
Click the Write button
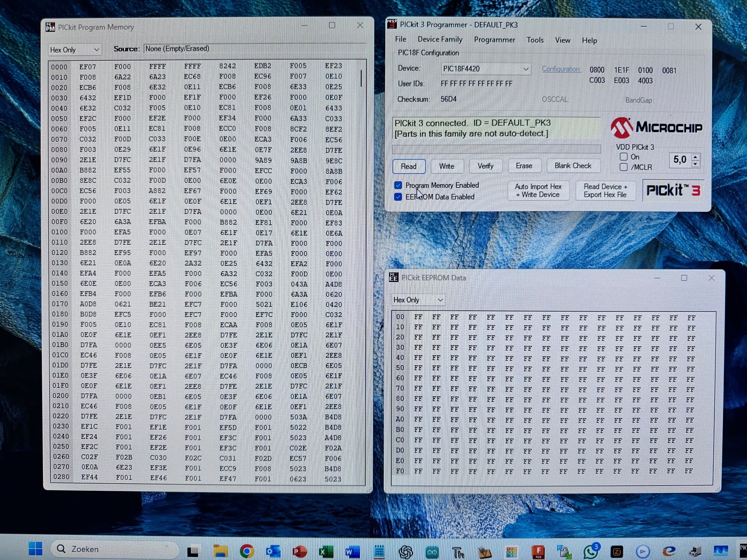click(446, 166)
